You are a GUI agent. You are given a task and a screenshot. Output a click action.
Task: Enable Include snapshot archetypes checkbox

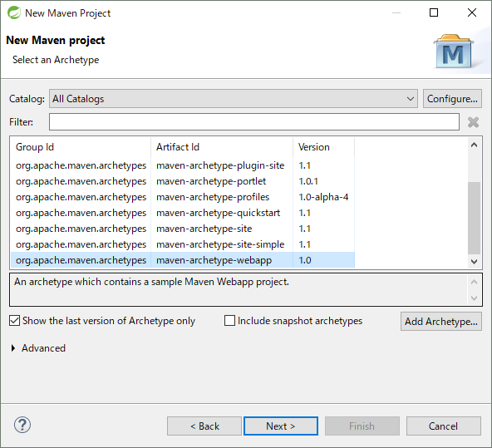pos(229,321)
